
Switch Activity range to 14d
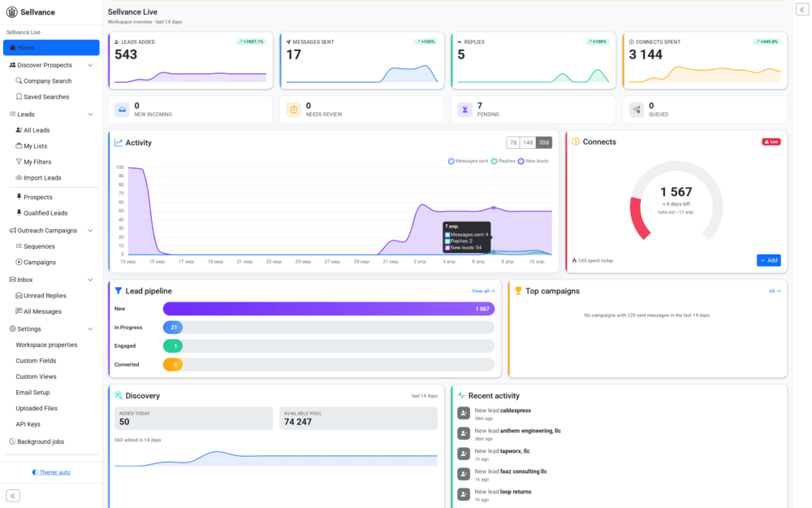(528, 141)
